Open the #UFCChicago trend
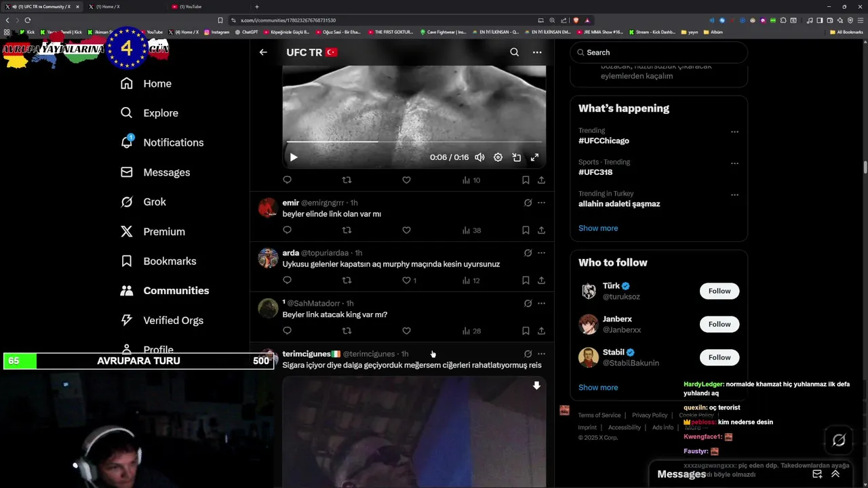The image size is (868, 488). click(x=604, y=141)
